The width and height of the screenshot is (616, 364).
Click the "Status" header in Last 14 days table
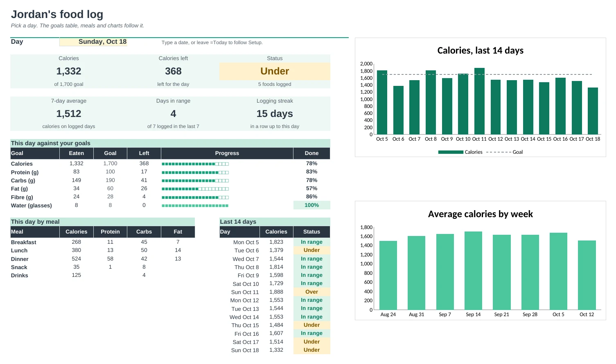pos(311,232)
